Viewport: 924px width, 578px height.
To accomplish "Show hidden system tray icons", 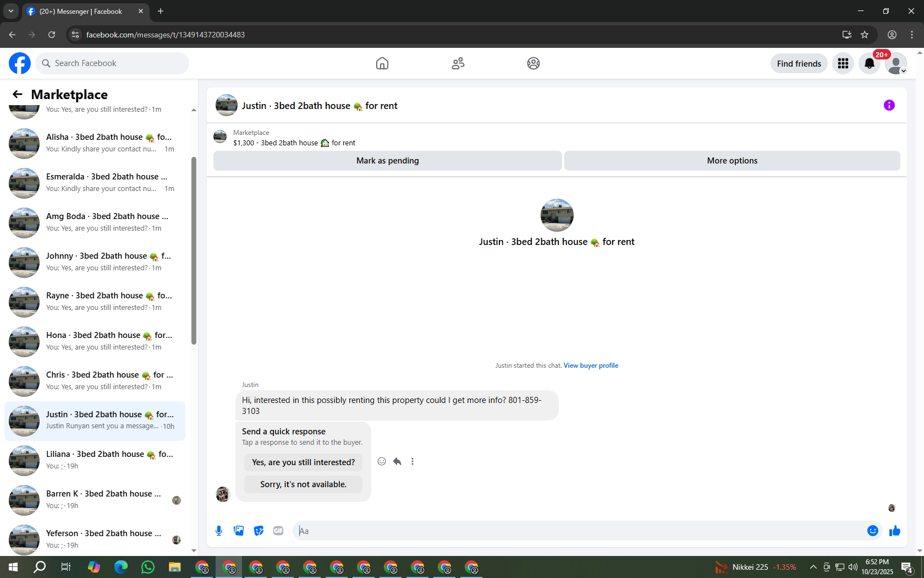I will pos(813,567).
